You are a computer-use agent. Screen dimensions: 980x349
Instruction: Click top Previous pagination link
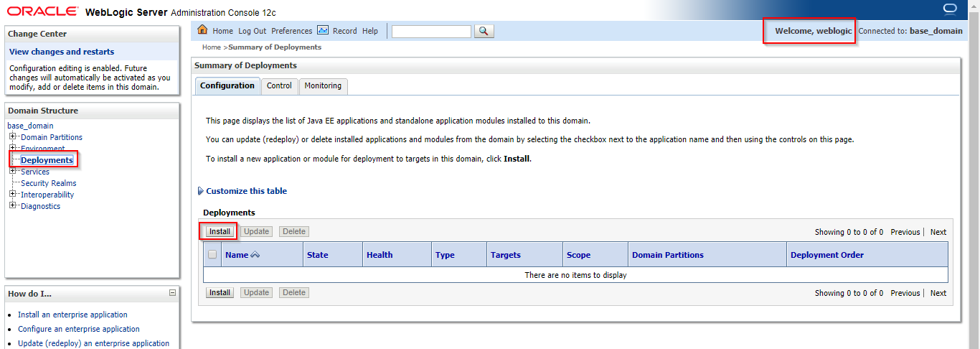905,232
